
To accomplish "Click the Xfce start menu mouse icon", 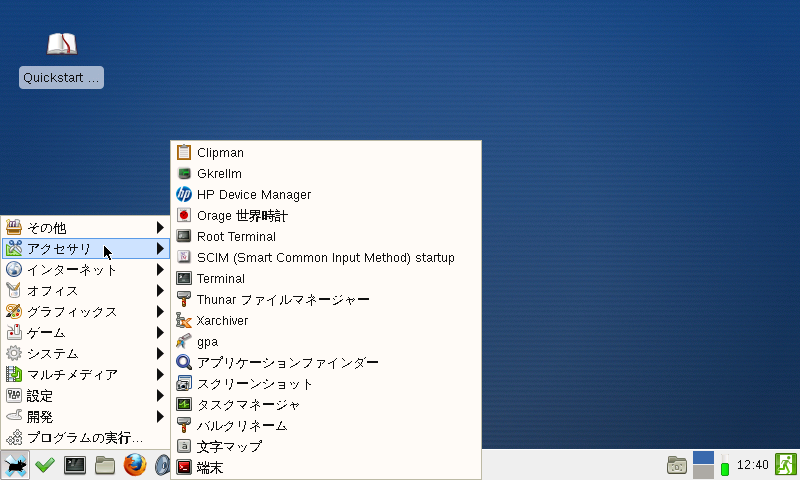I will point(15,465).
